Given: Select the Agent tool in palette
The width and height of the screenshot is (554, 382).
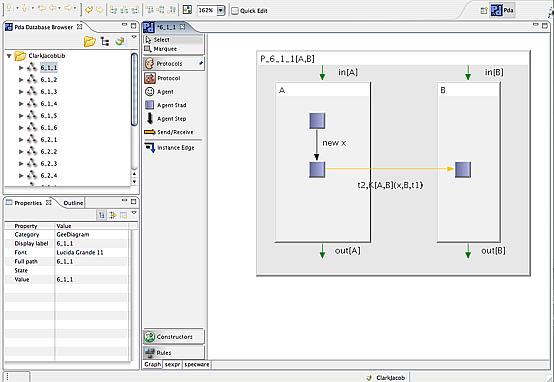Looking at the screenshot, I should 159,92.
